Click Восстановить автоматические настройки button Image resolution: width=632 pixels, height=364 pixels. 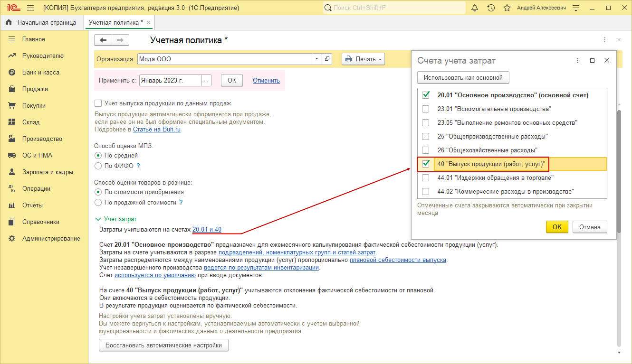164,345
